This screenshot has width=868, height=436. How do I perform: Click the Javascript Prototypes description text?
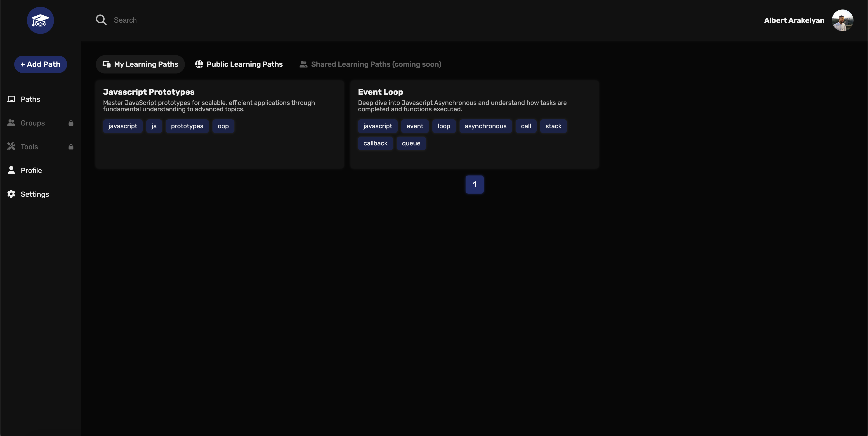coord(209,106)
